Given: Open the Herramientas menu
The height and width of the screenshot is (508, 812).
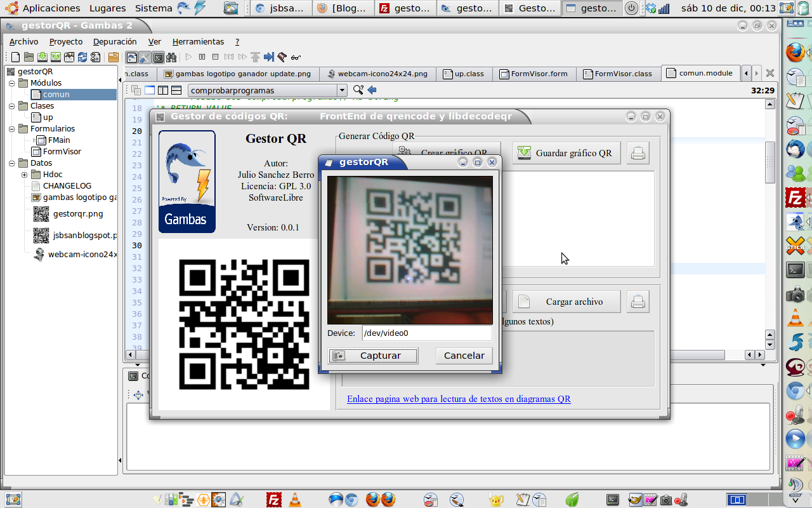Looking at the screenshot, I should pyautogui.click(x=199, y=42).
